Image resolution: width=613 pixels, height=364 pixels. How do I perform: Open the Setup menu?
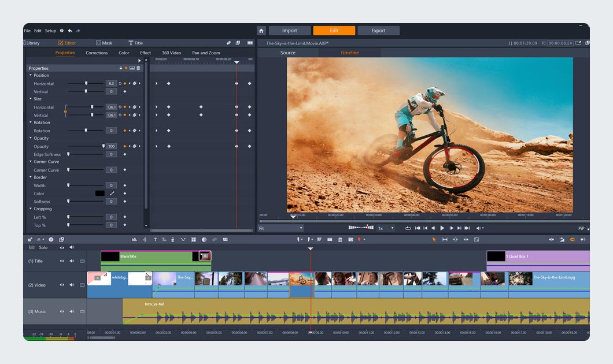[50, 31]
